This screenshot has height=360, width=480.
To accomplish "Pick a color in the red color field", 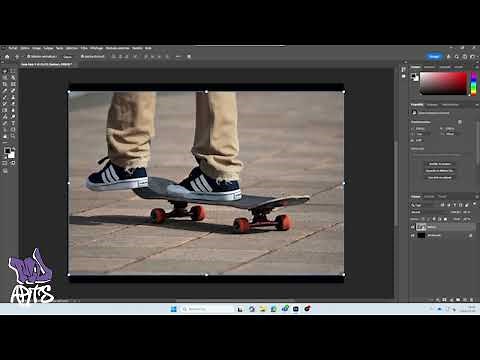I will [x=443, y=83].
